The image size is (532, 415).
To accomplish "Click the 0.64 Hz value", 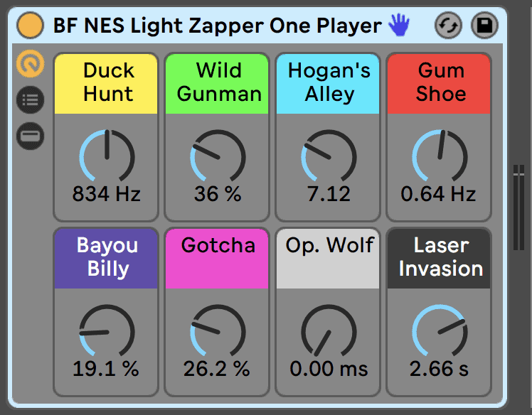I will pos(438,194).
